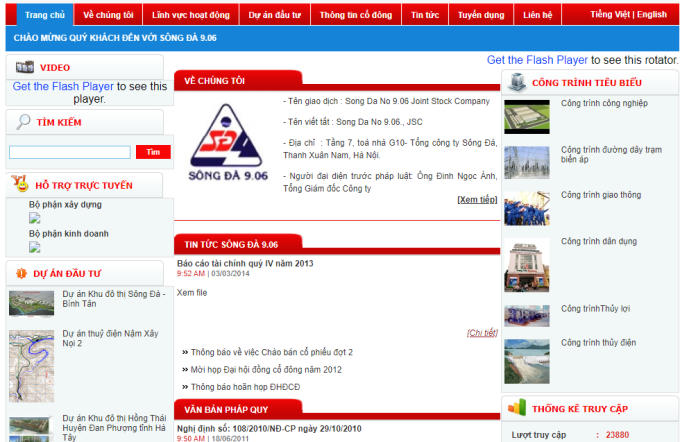
Task: Click the magnifier icon beside Tìm kiếm
Action: point(23,121)
